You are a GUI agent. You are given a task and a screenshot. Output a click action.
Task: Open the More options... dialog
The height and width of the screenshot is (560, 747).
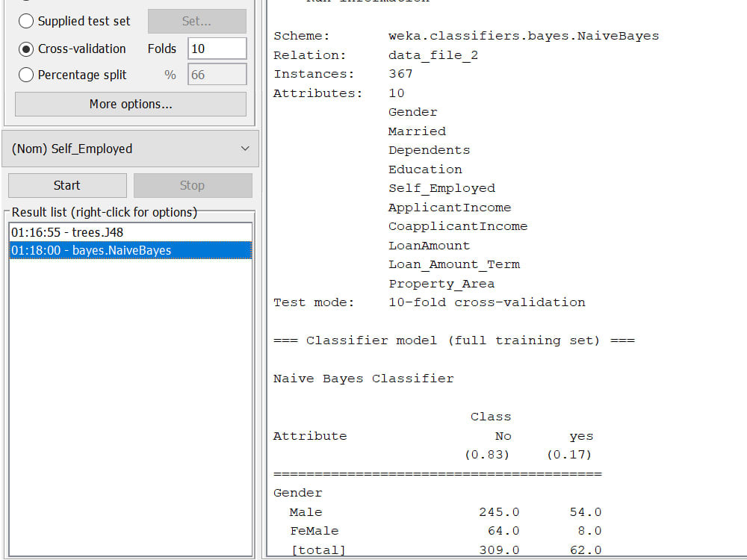click(x=131, y=104)
